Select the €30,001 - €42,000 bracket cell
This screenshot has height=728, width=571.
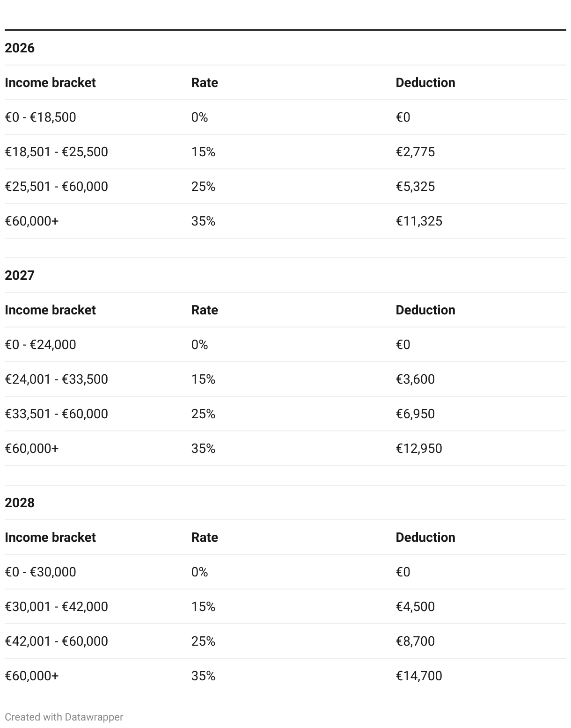(x=56, y=606)
